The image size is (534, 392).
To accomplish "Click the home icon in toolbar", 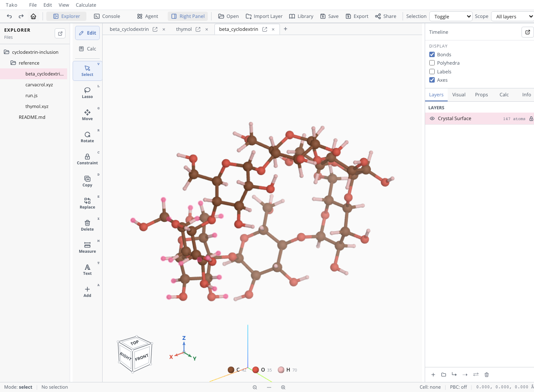I will coord(33,16).
